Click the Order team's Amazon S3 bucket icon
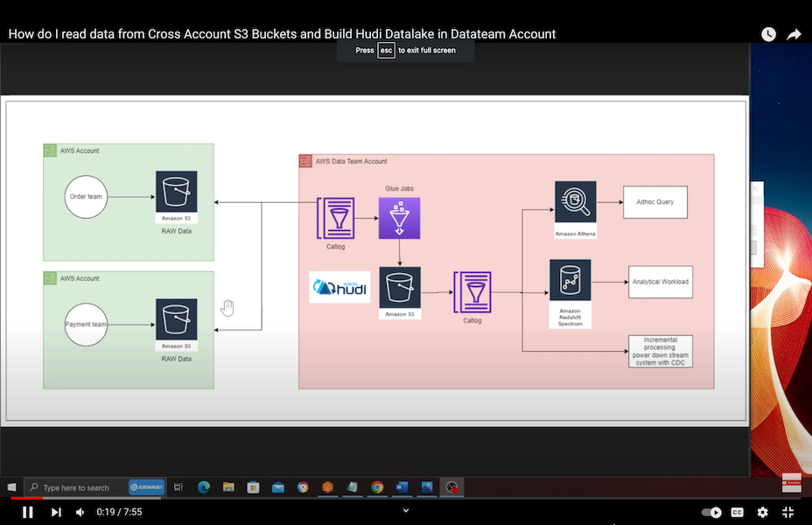Image resolution: width=812 pixels, height=525 pixels. click(x=176, y=192)
